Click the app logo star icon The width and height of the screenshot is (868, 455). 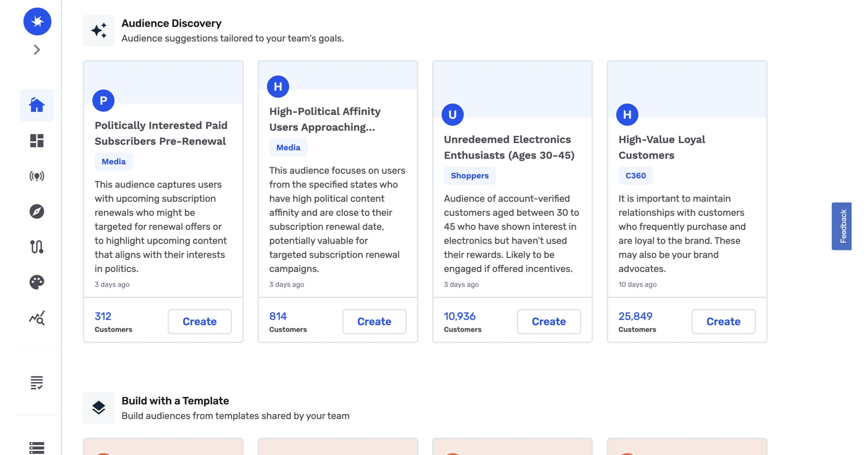click(x=37, y=21)
